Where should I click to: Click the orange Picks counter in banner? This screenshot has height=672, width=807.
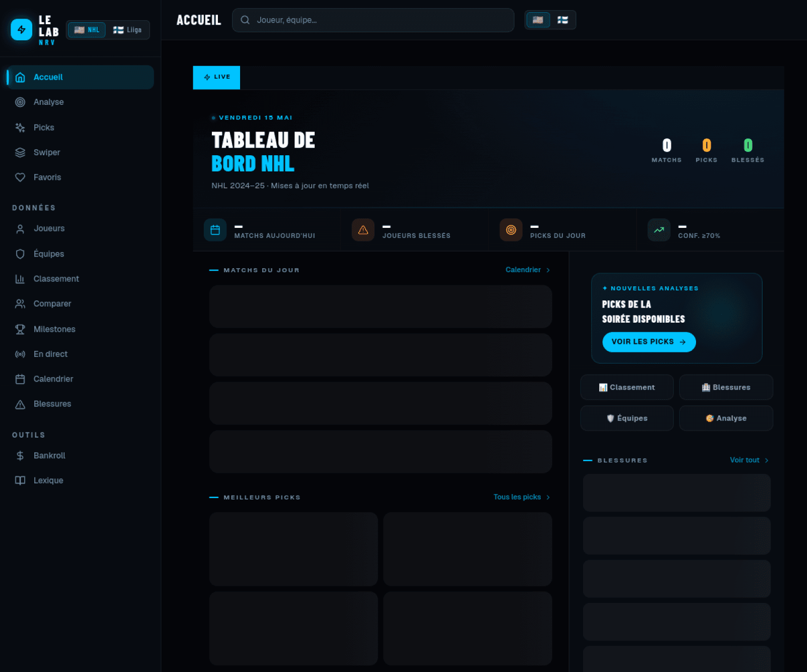707,150
